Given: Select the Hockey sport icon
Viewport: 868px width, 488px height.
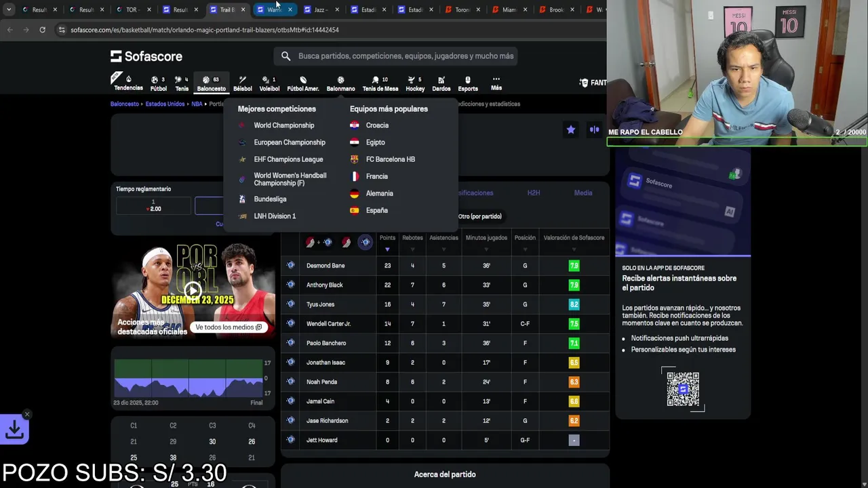Looking at the screenshot, I should point(415,83).
